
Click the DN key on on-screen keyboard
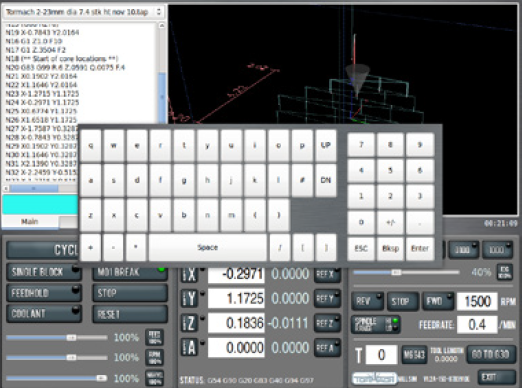pyautogui.click(x=325, y=180)
